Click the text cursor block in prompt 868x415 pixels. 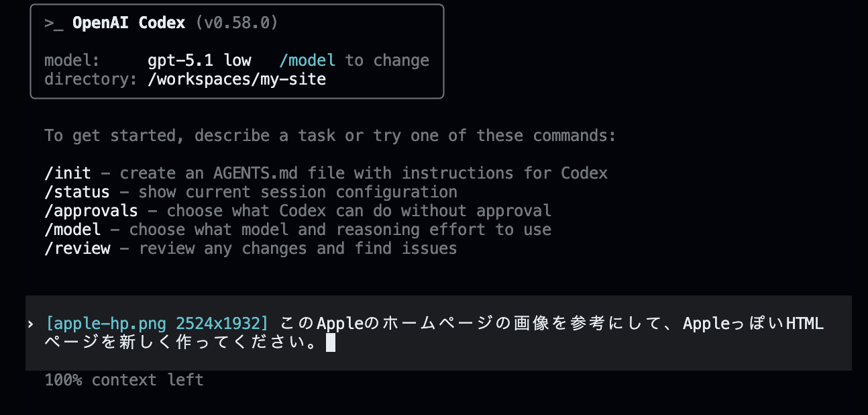[330, 344]
